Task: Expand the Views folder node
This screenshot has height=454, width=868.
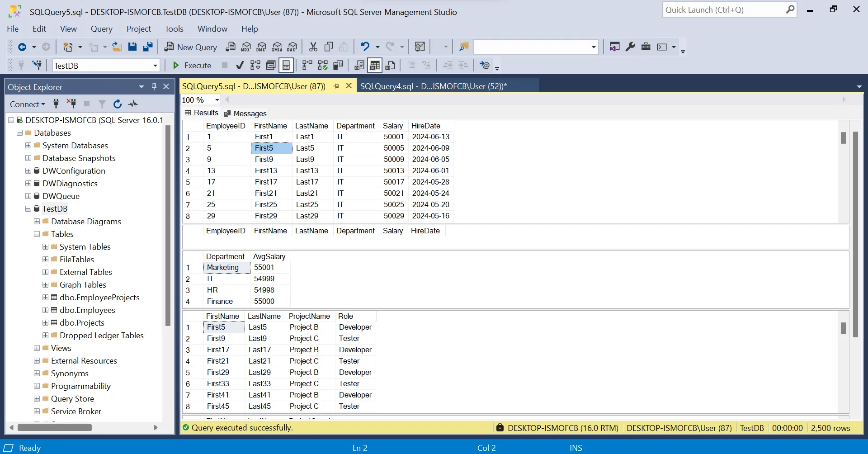Action: point(37,348)
